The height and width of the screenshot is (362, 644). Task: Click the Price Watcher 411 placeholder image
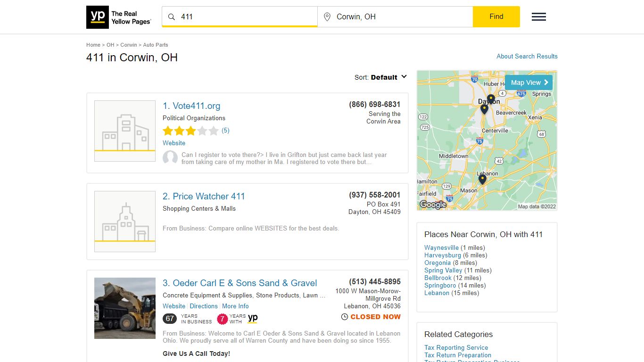(125, 222)
